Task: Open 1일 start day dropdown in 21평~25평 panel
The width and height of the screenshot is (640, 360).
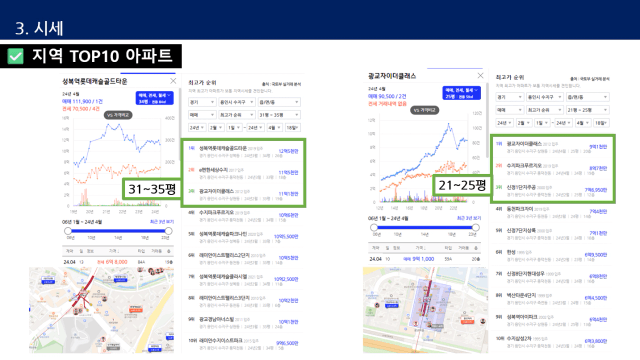Action: (542, 123)
